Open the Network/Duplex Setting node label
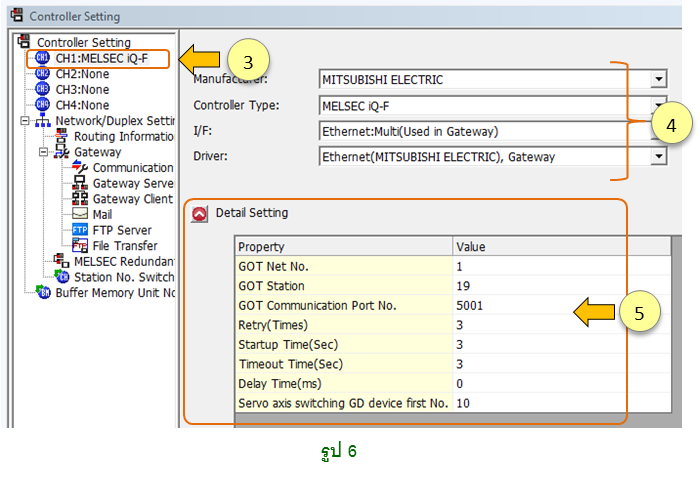Screen dimensions: 700x483 [x=115, y=121]
